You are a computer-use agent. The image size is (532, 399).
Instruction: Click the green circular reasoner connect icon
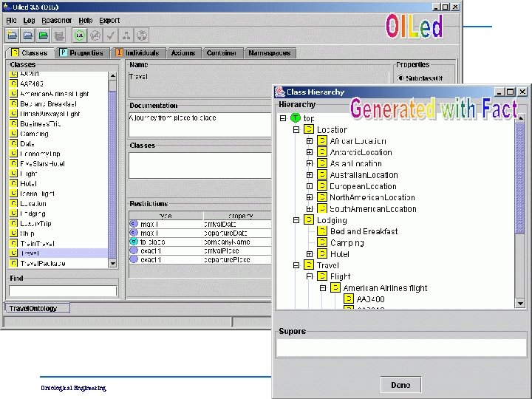pos(79,35)
